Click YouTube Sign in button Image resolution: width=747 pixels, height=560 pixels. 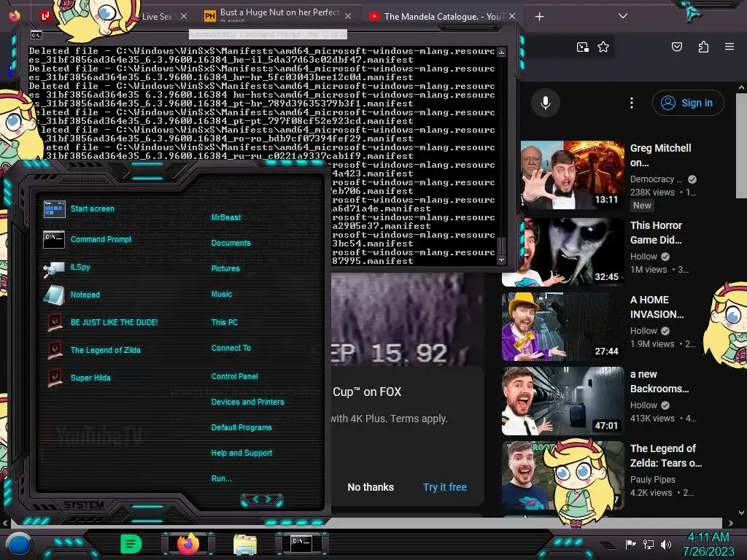tap(688, 103)
